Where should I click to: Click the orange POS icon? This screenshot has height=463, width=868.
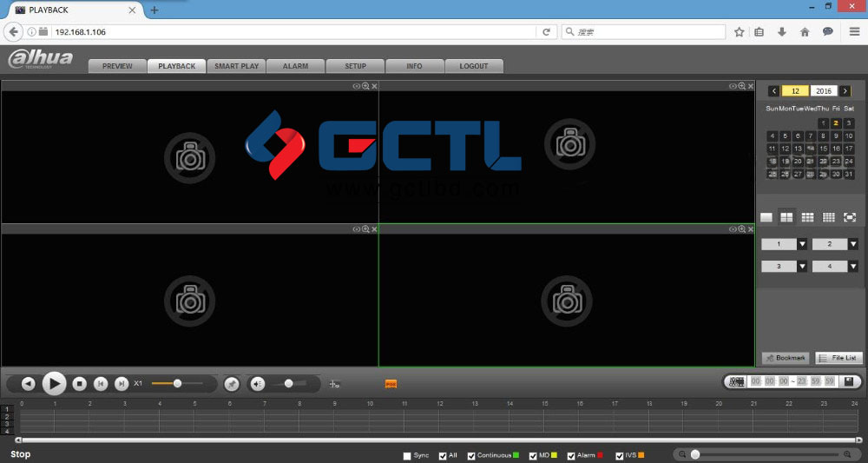tap(391, 384)
